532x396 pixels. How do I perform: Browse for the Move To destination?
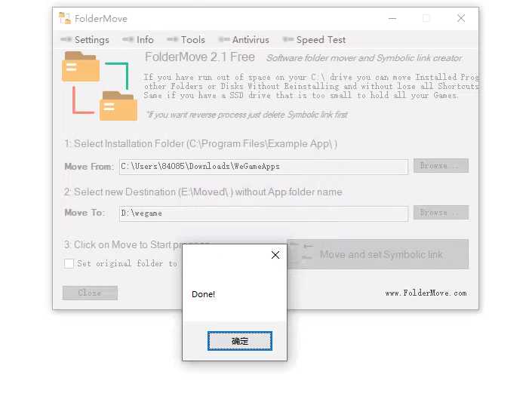(x=441, y=213)
